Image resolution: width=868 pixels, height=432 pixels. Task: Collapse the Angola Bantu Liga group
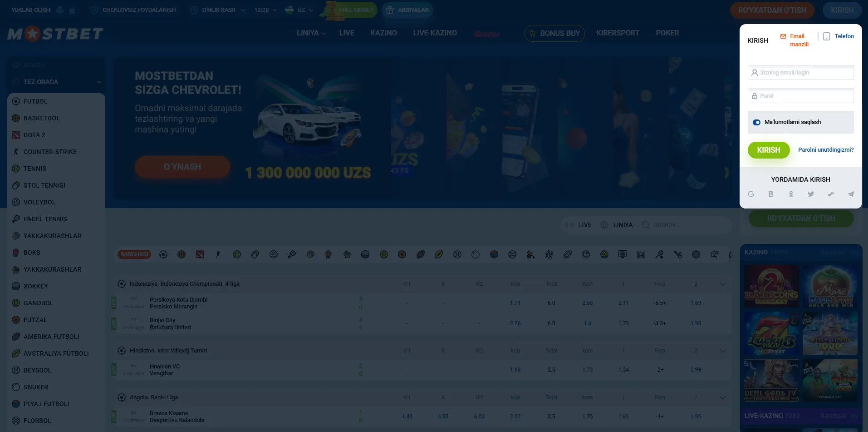723,397
